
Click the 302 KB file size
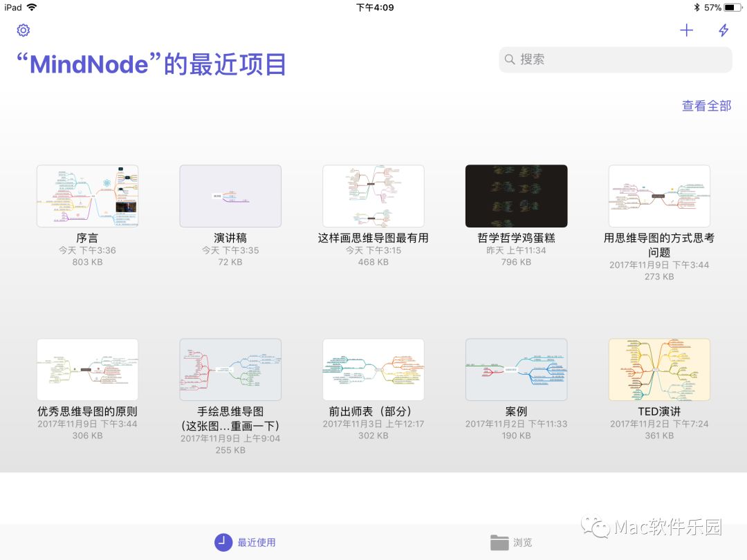click(373, 436)
